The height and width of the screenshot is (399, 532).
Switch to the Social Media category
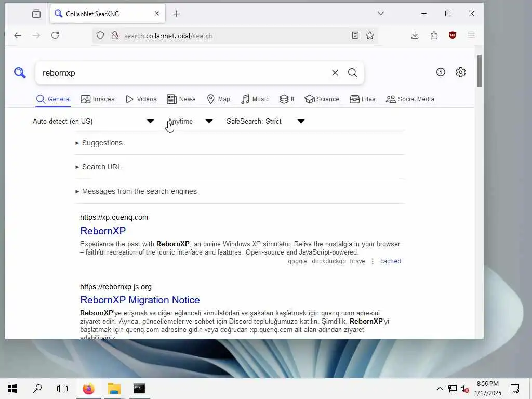410,99
